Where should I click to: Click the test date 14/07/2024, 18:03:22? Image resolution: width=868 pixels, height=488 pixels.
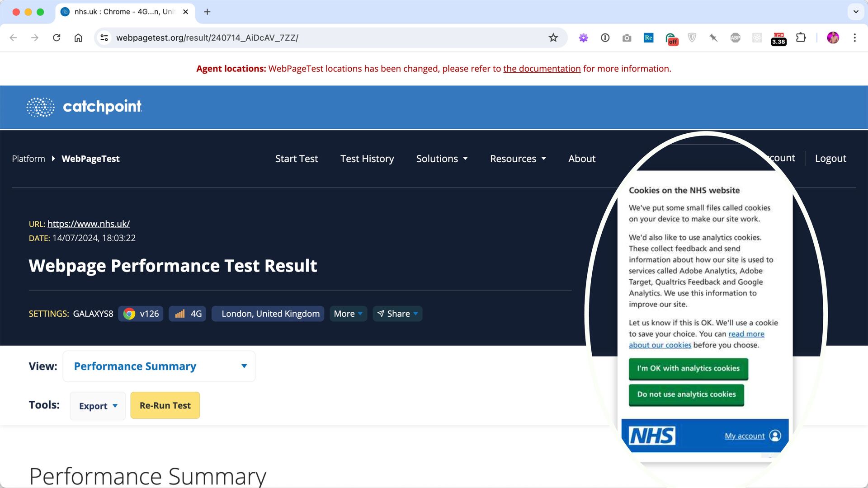point(94,238)
